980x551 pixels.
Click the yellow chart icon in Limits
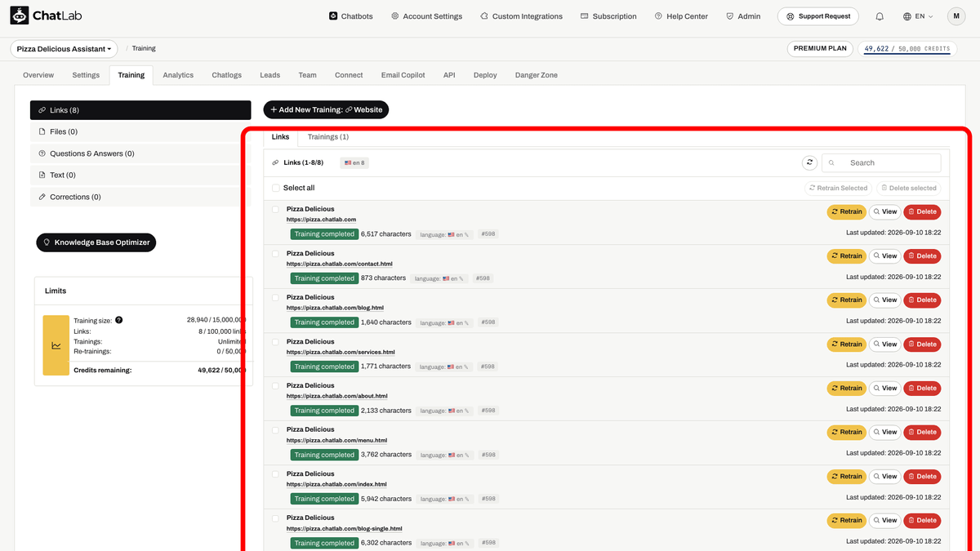point(56,345)
